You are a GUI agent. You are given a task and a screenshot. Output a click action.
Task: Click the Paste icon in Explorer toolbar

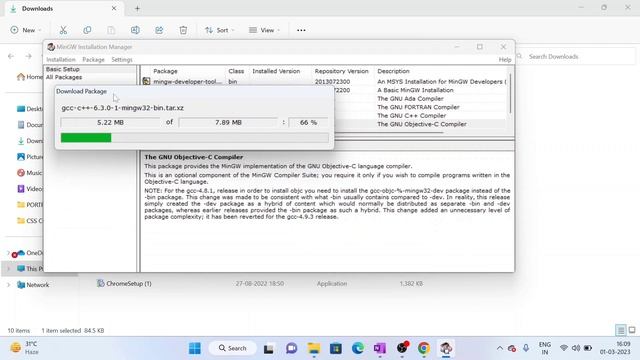[111, 30]
